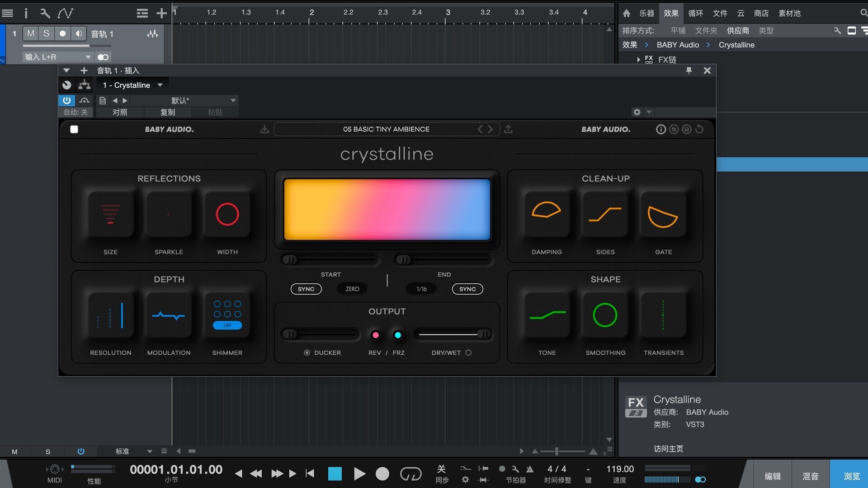Toggle loop playback in transport
Viewport: 868px width, 488px height.
(x=410, y=474)
